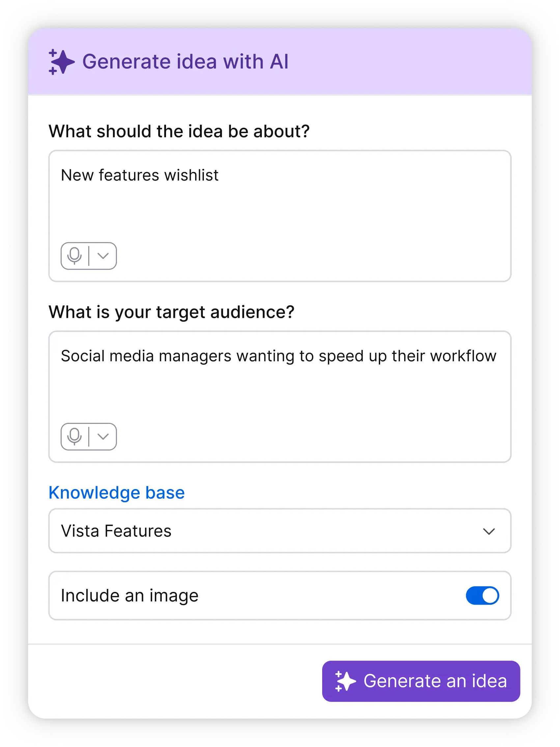The width and height of the screenshot is (560, 747).
Task: Click the sparkle icon inside the Generate button
Action: [345, 681]
